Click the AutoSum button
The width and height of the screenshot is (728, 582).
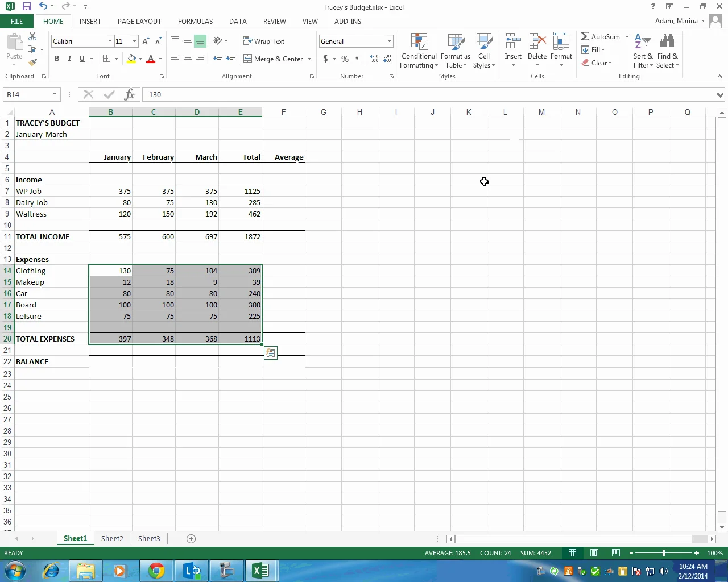(601, 36)
